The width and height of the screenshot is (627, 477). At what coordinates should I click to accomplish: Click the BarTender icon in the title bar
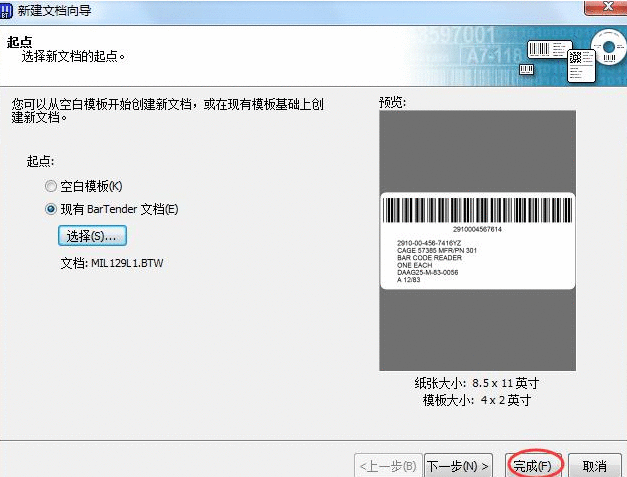click(9, 10)
